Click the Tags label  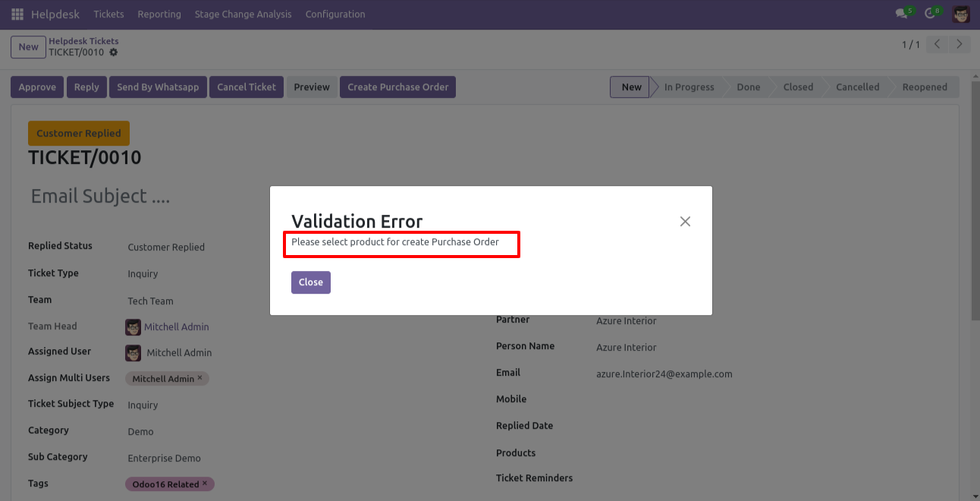39,484
